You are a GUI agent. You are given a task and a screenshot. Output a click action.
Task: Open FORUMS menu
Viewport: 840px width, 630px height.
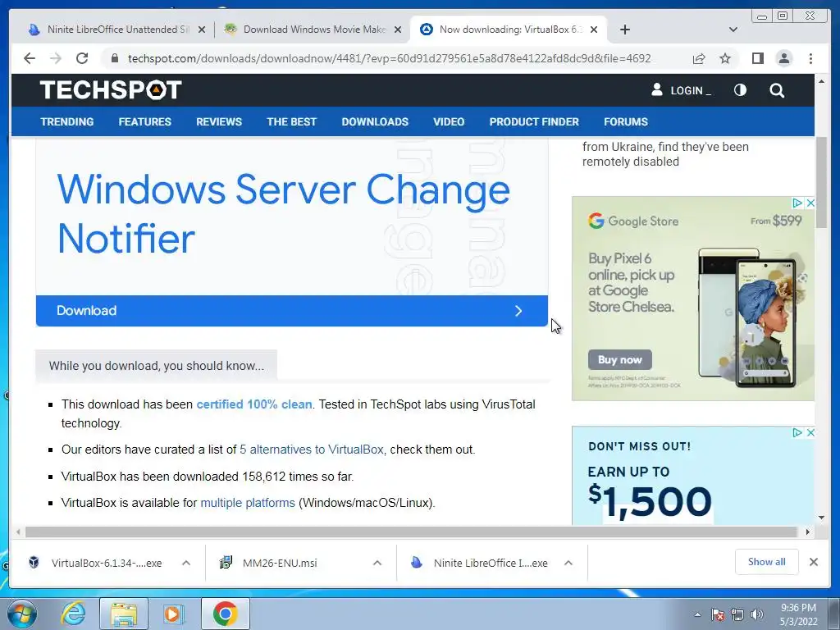(626, 121)
